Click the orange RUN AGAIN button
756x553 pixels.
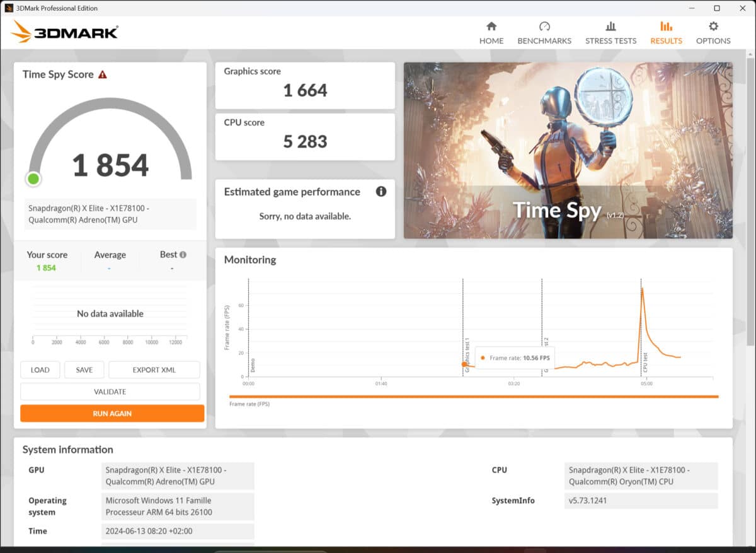click(x=112, y=414)
